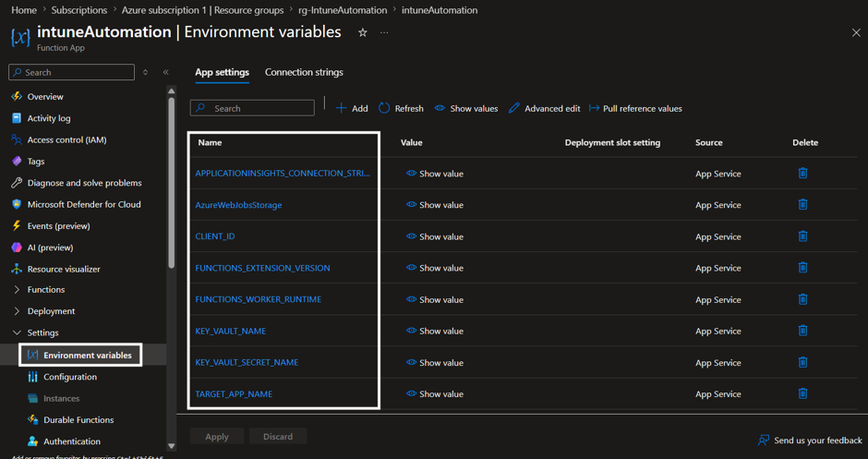Open the KEY_VAULT_NAME setting link

tap(230, 331)
